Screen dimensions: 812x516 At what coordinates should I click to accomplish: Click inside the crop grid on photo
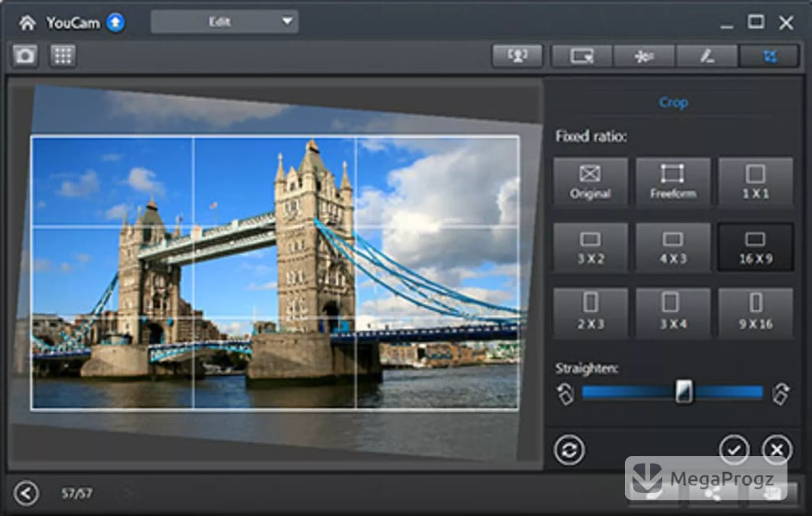pyautogui.click(x=275, y=273)
